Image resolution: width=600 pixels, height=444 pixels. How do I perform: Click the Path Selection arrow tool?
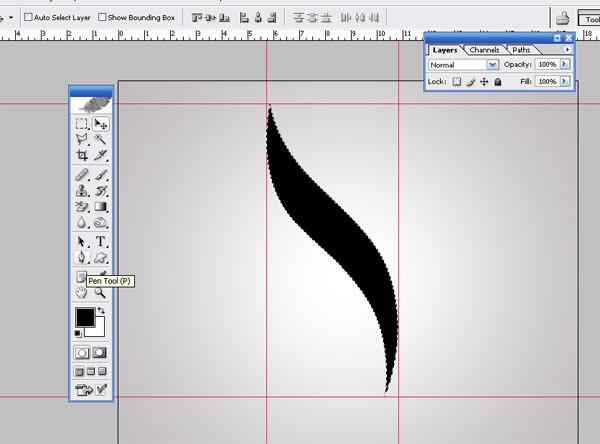pyautogui.click(x=82, y=242)
